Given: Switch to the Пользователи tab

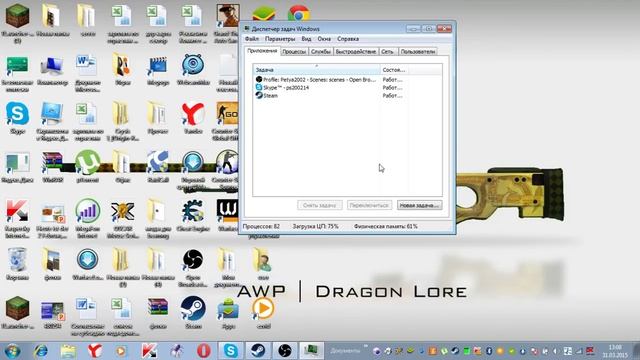Looking at the screenshot, I should click(x=418, y=52).
